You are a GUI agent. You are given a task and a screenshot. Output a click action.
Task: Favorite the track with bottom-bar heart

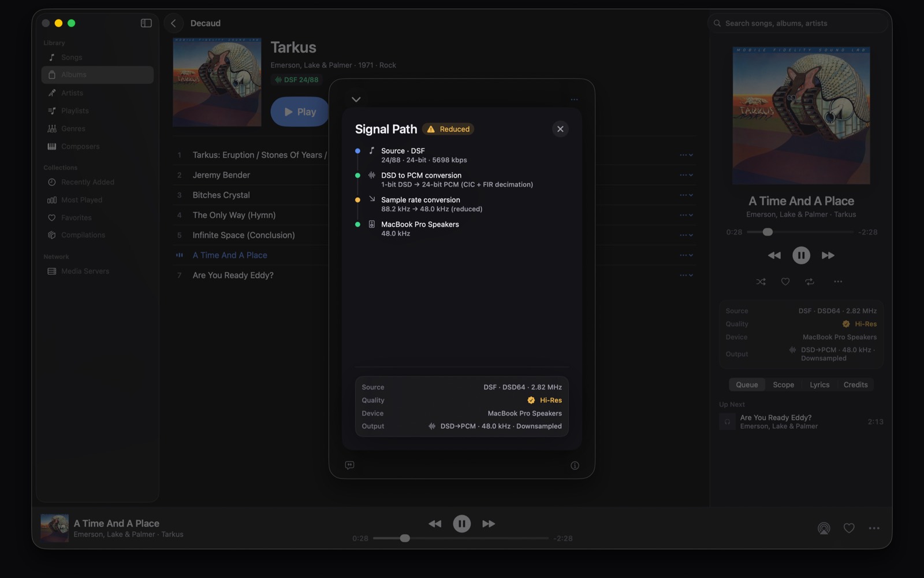(849, 528)
